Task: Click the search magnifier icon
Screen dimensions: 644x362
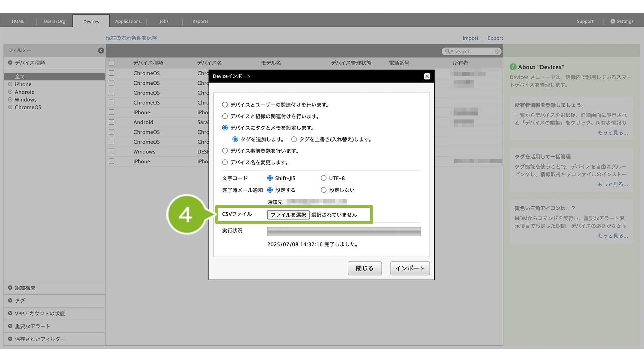Action: click(448, 51)
